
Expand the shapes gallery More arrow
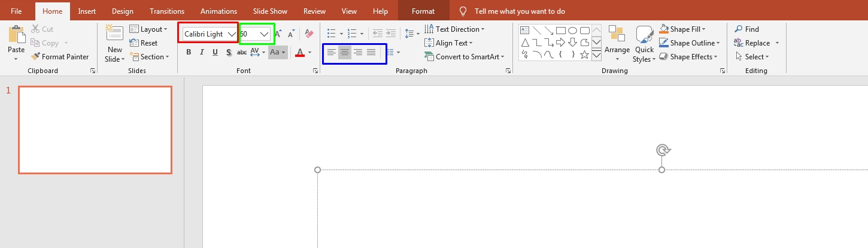point(596,55)
